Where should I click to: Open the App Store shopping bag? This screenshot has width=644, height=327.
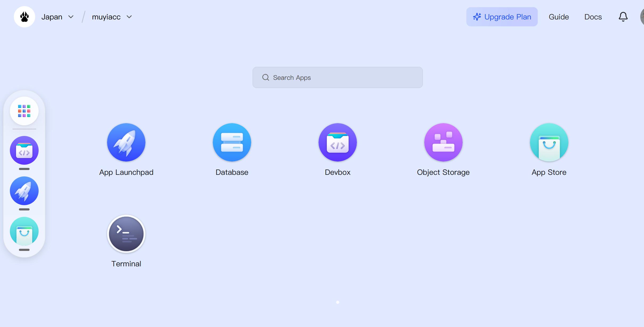coord(549,142)
